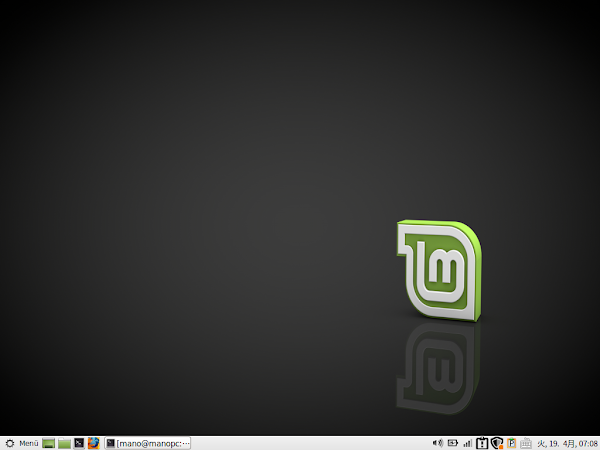600x450 pixels.
Task: Click the keyboard input method icon
Action: [x=526, y=443]
